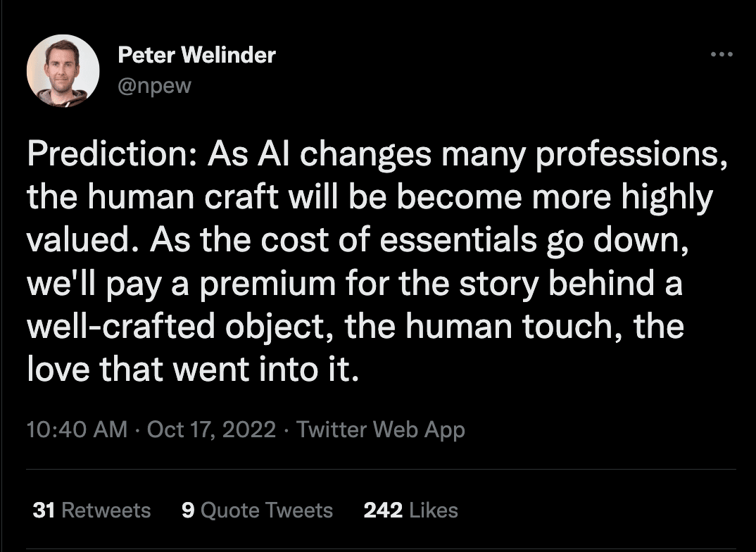Open the Twitter Web App source link

coord(380,429)
